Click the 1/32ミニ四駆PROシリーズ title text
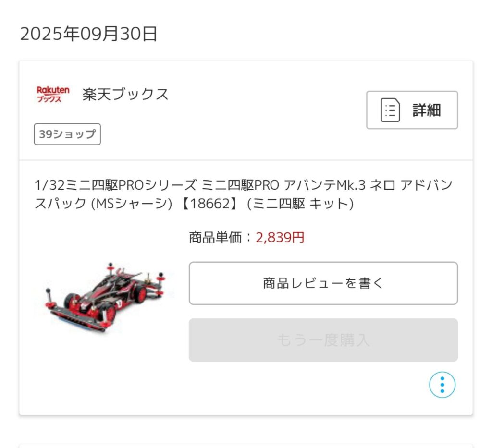Image resolution: width=492 pixels, height=448 pixels. click(116, 185)
